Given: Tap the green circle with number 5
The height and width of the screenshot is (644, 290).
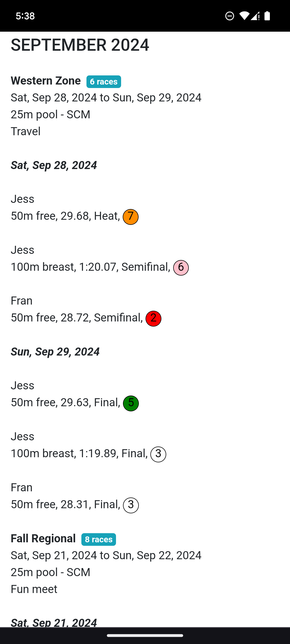Looking at the screenshot, I should pyautogui.click(x=131, y=403).
